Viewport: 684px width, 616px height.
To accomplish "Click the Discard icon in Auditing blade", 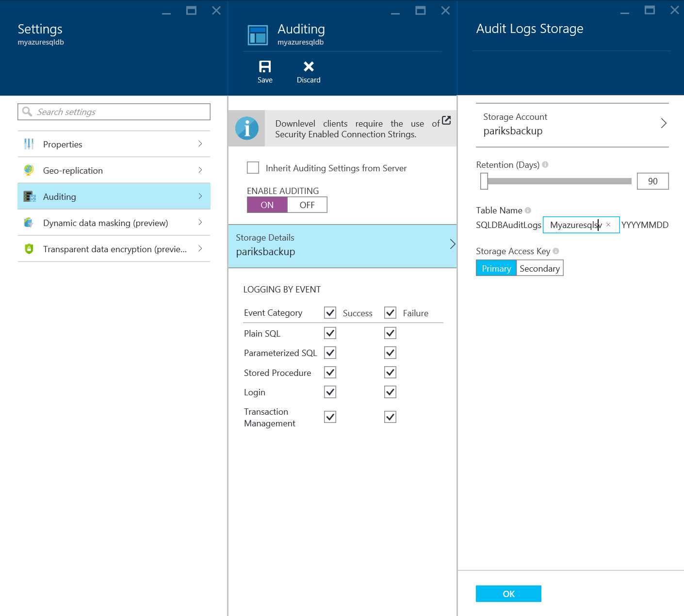I will (x=308, y=67).
